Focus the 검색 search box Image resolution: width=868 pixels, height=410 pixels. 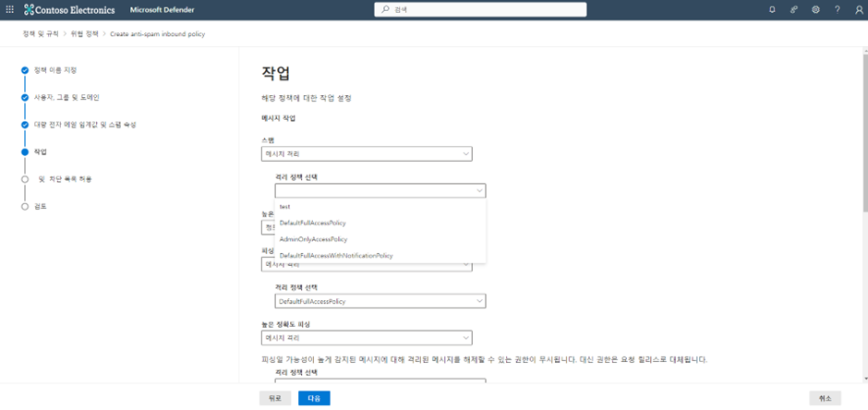(x=480, y=10)
